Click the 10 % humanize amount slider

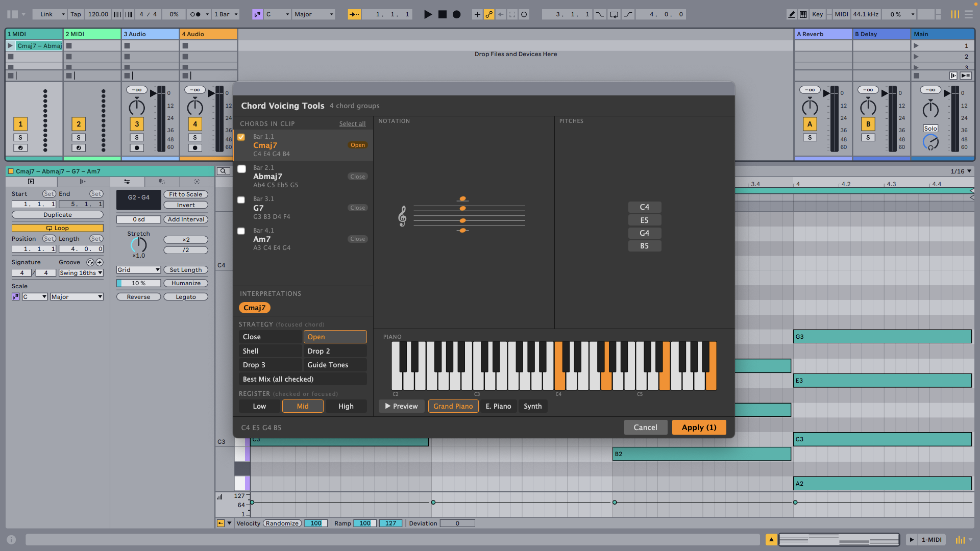coord(138,283)
